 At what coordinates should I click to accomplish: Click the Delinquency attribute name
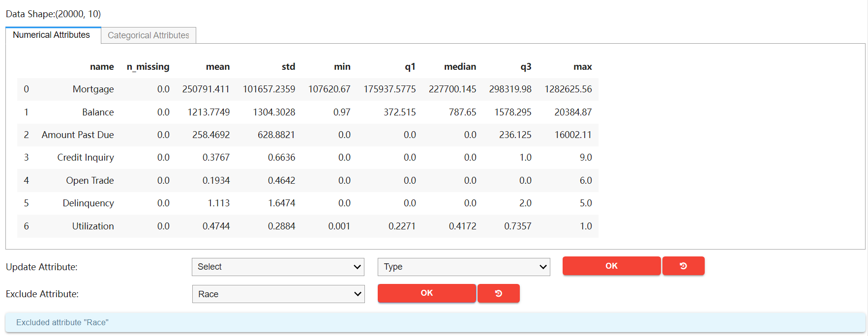(88, 203)
